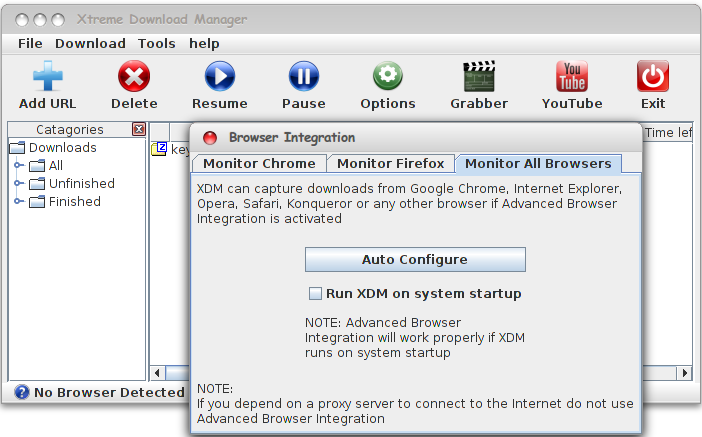The width and height of the screenshot is (702, 437).
Task: Click the No Browser Detected status text
Action: tap(109, 392)
